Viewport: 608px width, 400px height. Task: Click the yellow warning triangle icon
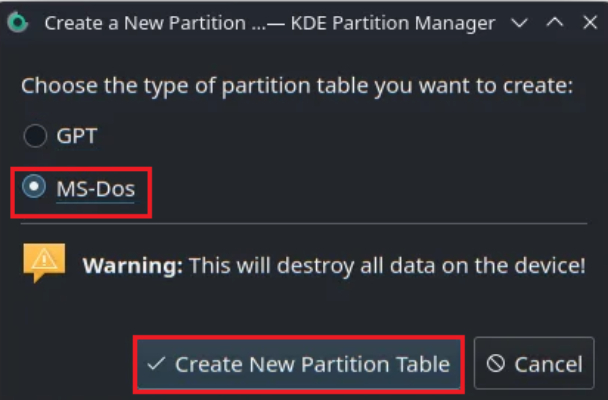(44, 262)
